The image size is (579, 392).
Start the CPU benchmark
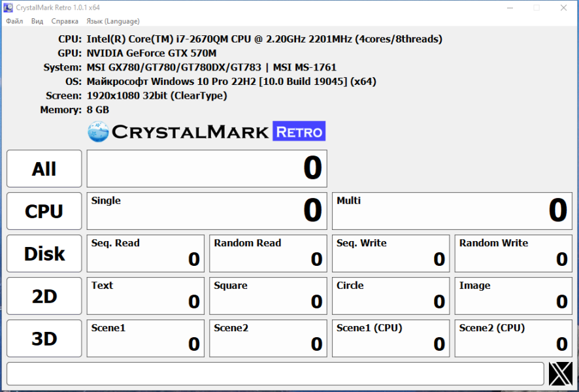coord(44,211)
